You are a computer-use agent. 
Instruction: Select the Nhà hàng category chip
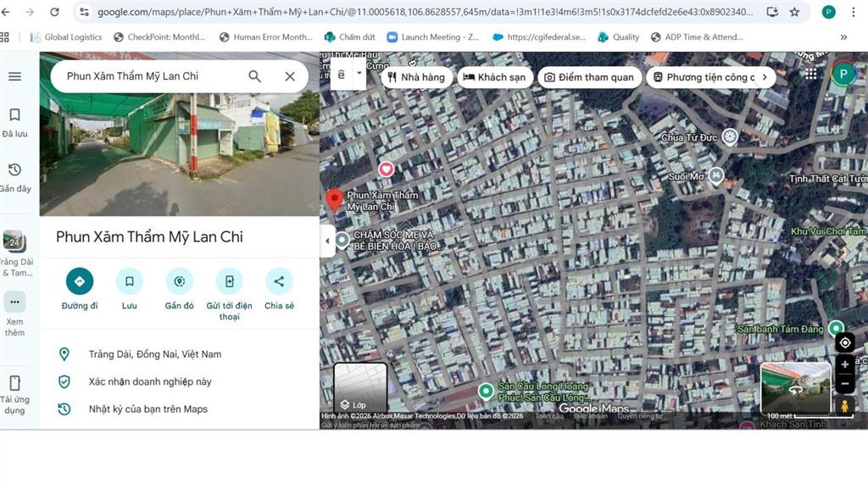415,77
